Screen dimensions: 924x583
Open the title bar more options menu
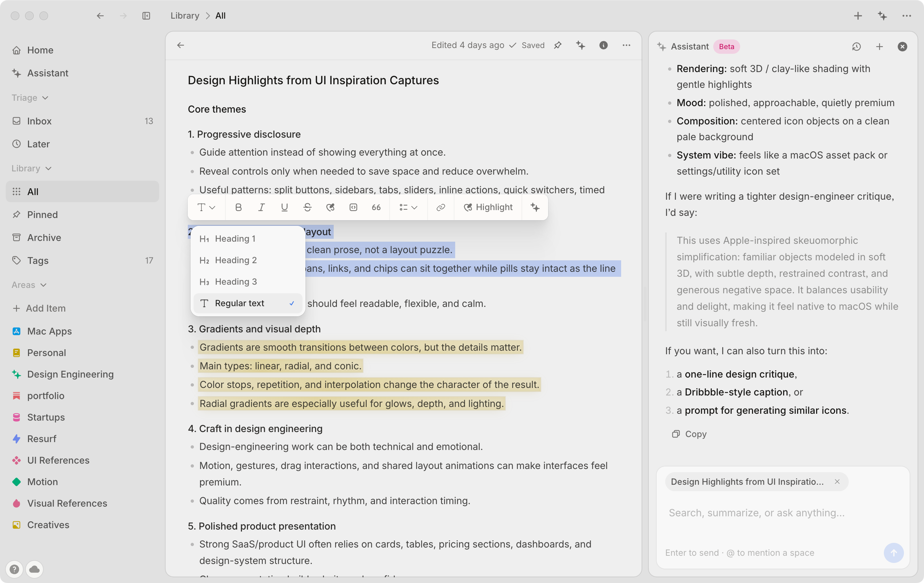click(907, 16)
